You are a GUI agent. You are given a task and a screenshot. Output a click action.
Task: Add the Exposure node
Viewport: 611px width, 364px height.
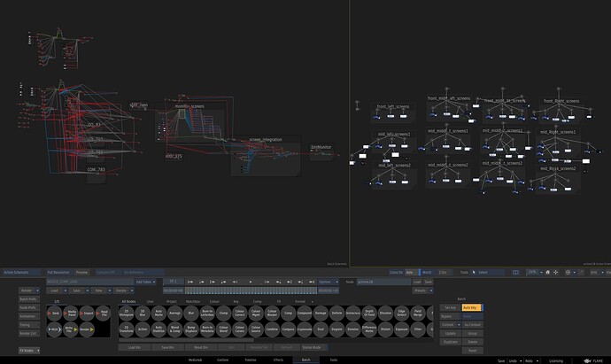[401, 329]
